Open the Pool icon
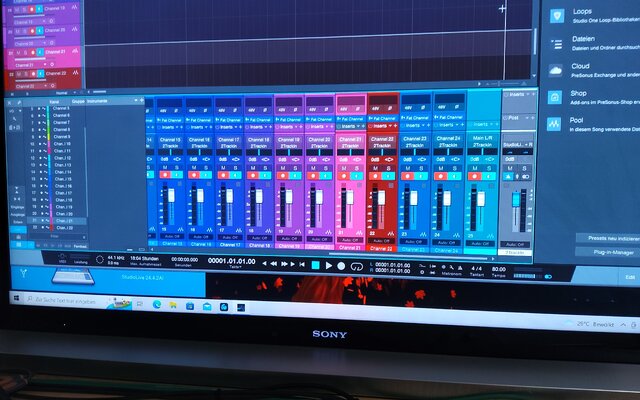Image resolution: width=640 pixels, height=400 pixels. (x=554, y=124)
